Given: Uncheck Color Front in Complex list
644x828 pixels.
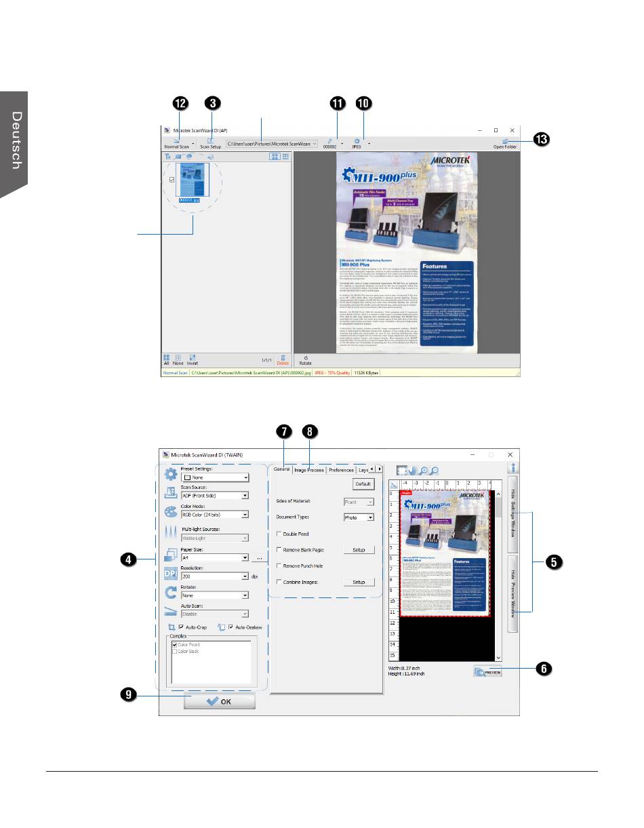Looking at the screenshot, I should pyautogui.click(x=175, y=645).
